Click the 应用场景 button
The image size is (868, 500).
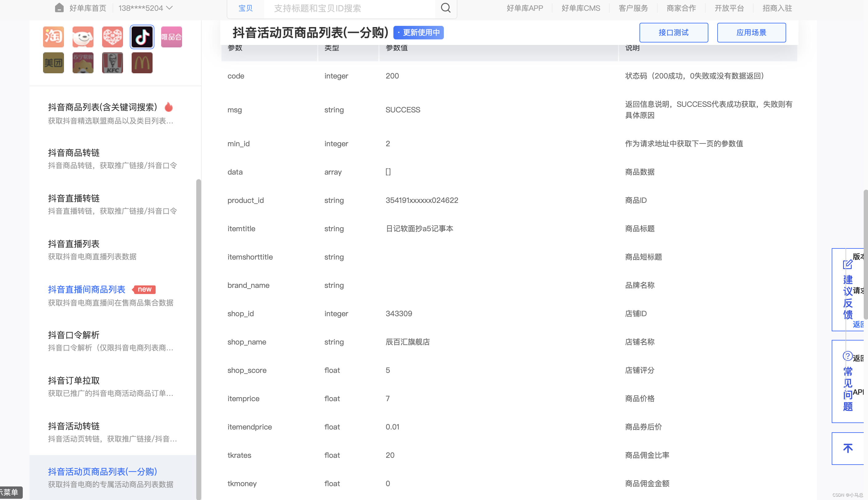tap(751, 33)
